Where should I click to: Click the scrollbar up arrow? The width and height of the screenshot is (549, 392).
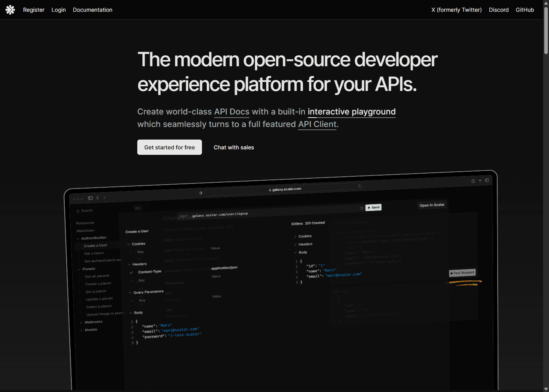[546, 2]
